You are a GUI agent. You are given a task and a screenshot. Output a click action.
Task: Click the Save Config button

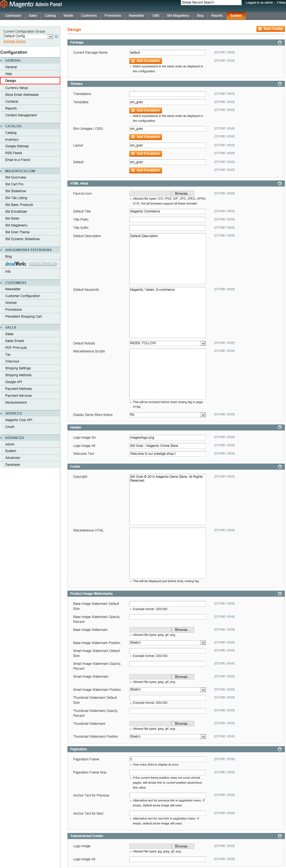[x=270, y=29]
